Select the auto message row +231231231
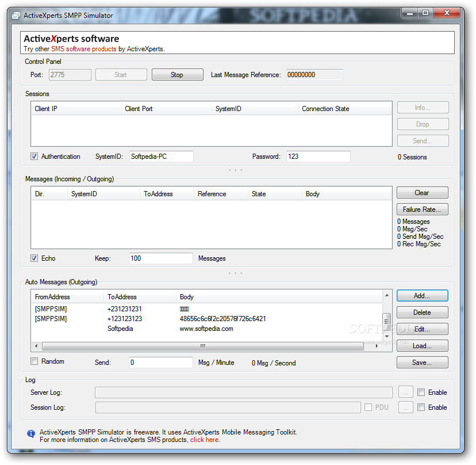Viewport: 476px width, 465px height. pyautogui.click(x=206, y=309)
